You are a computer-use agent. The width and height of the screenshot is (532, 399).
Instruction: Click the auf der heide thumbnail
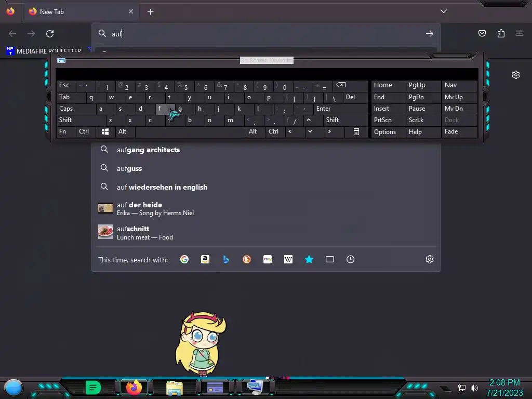coord(105,208)
